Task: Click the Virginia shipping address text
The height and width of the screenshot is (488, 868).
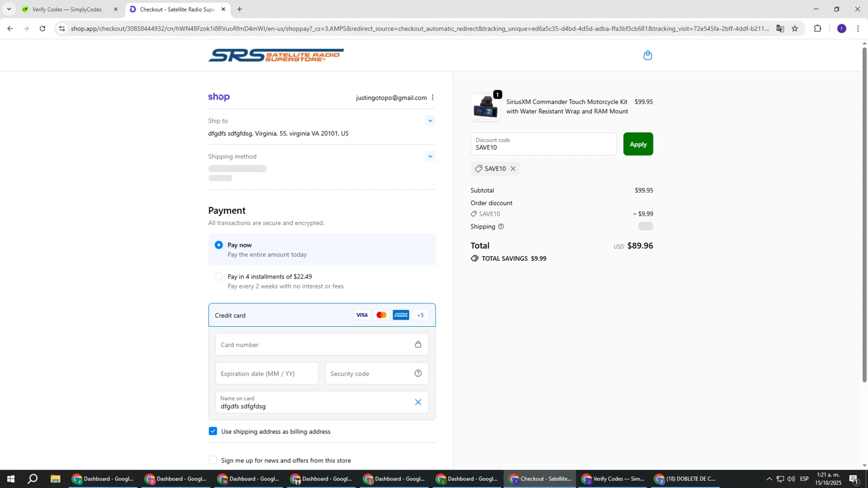Action: point(278,134)
